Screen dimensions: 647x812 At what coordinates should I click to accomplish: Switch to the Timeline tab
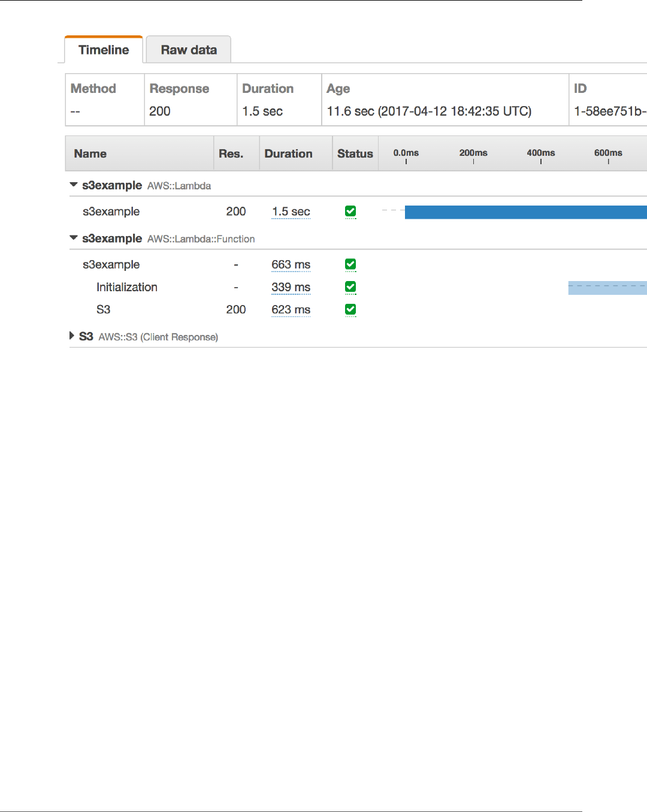[x=104, y=50]
